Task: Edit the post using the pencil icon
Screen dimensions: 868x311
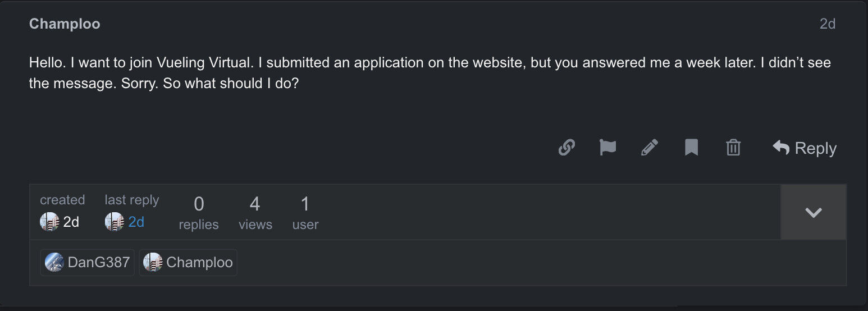Action: point(650,148)
